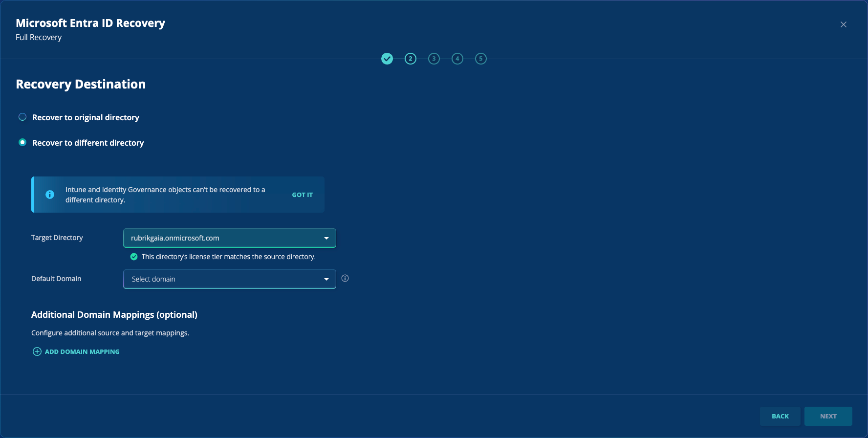Click the blue info icon in banner
The height and width of the screenshot is (438, 868).
(50, 195)
